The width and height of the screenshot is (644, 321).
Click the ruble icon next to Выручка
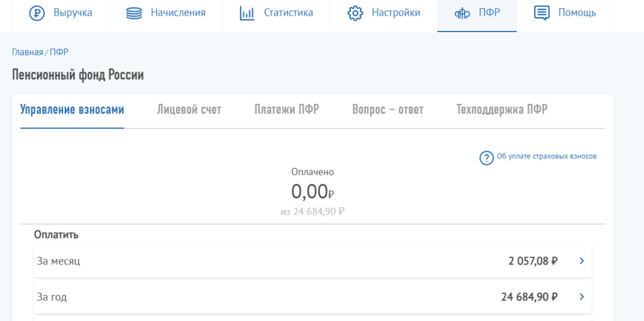(x=38, y=13)
